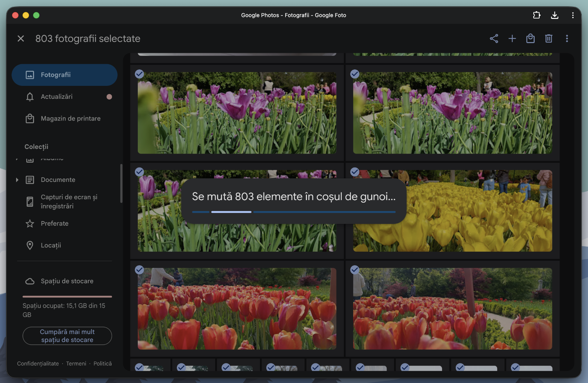
Task: Expand the Documente collection arrow
Action: (17, 180)
